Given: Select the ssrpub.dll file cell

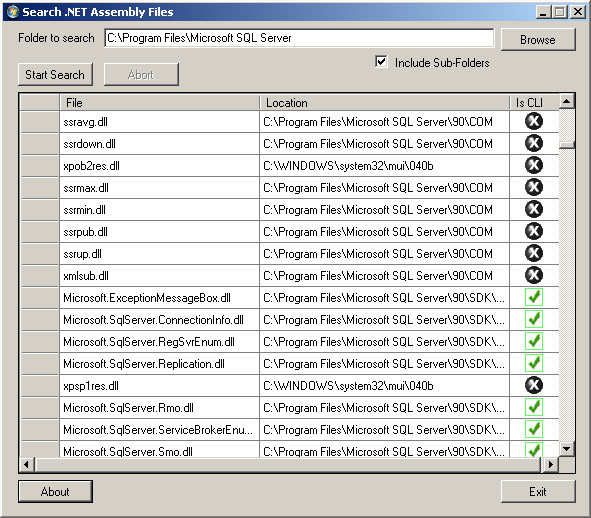Looking at the screenshot, I should (159, 231).
